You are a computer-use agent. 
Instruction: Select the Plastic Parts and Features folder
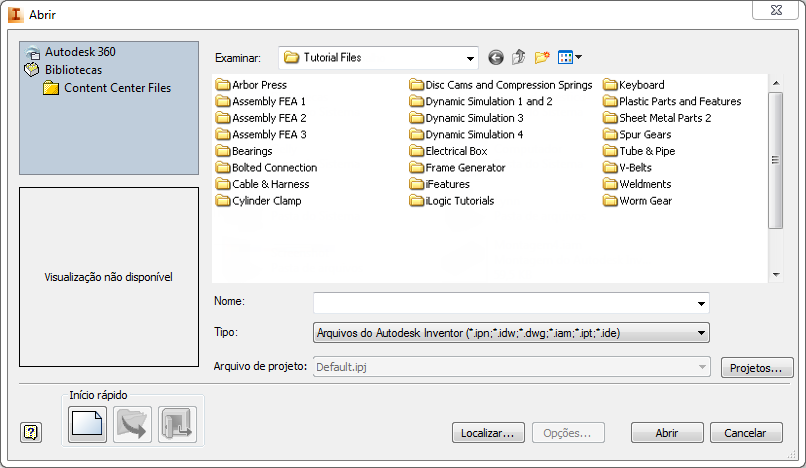pos(672,101)
